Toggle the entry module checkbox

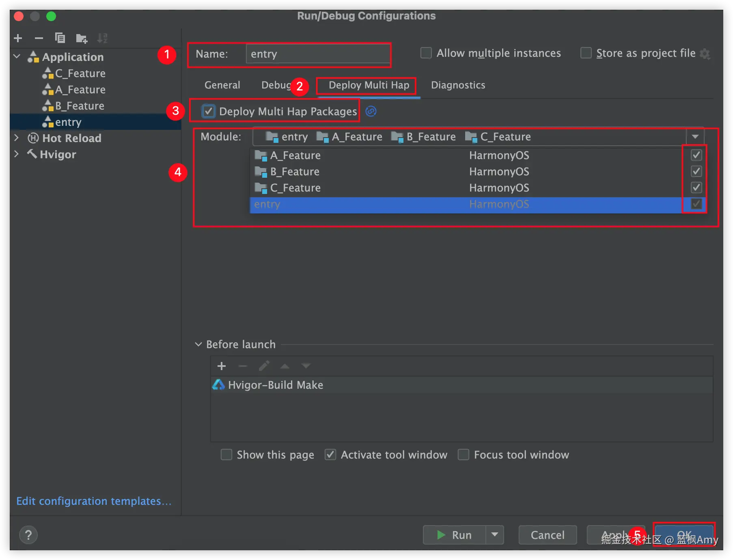(x=696, y=204)
